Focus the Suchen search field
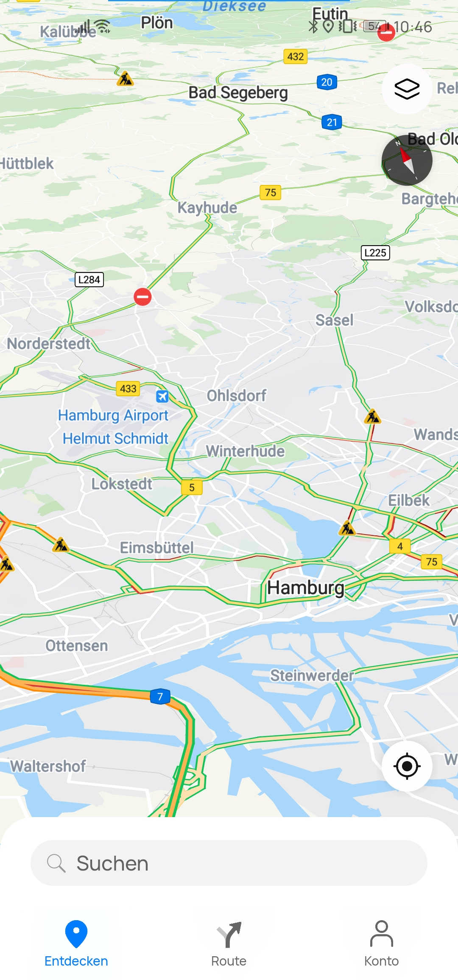The image size is (458, 980). (x=229, y=863)
